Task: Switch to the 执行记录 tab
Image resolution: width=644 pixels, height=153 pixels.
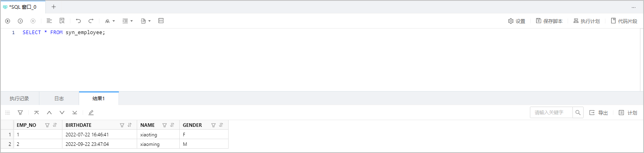Action: tap(19, 98)
